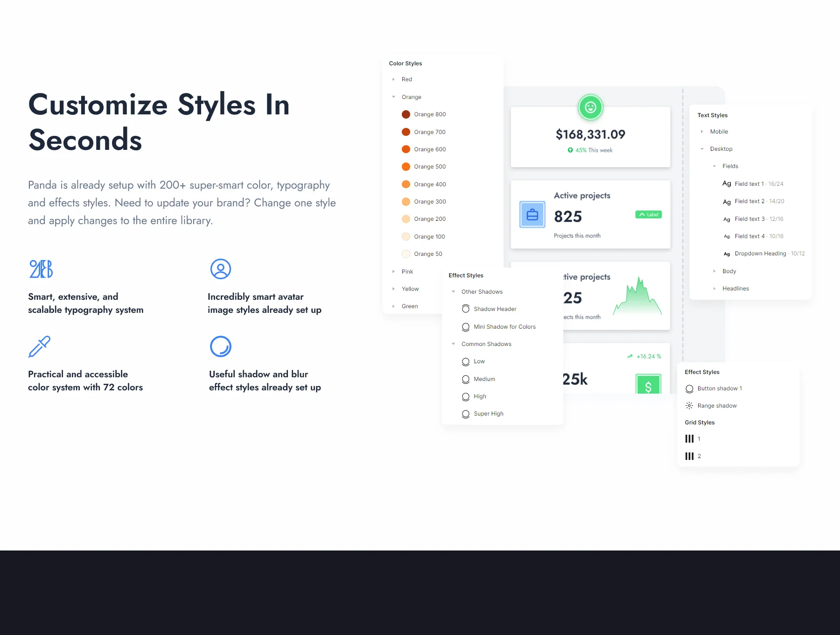Screen dimensions: 840x635
Task: Select the Orange 400 swatch
Action: (x=406, y=184)
